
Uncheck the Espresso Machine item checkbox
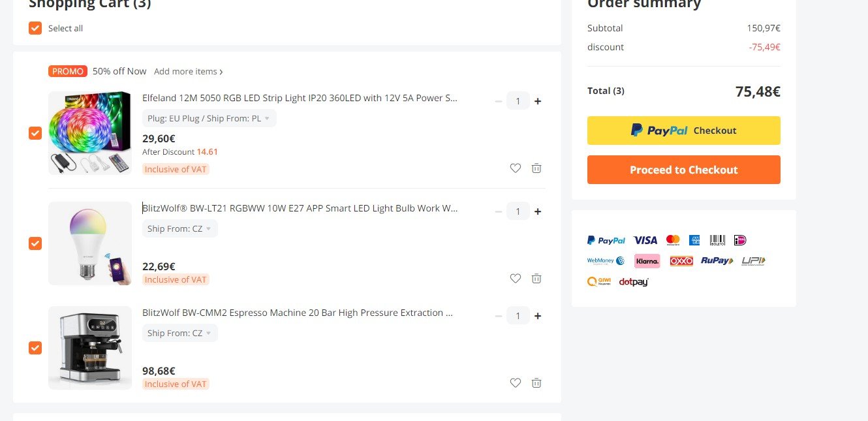[x=35, y=348]
